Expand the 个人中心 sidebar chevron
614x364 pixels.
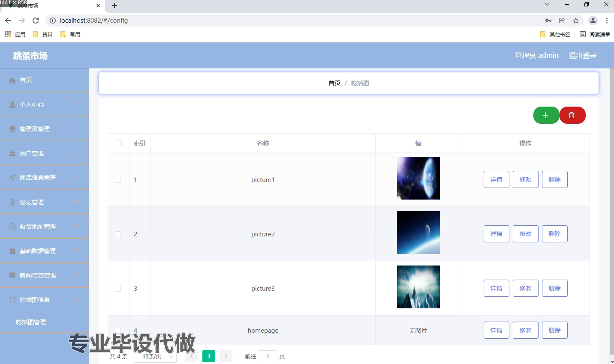click(78, 104)
